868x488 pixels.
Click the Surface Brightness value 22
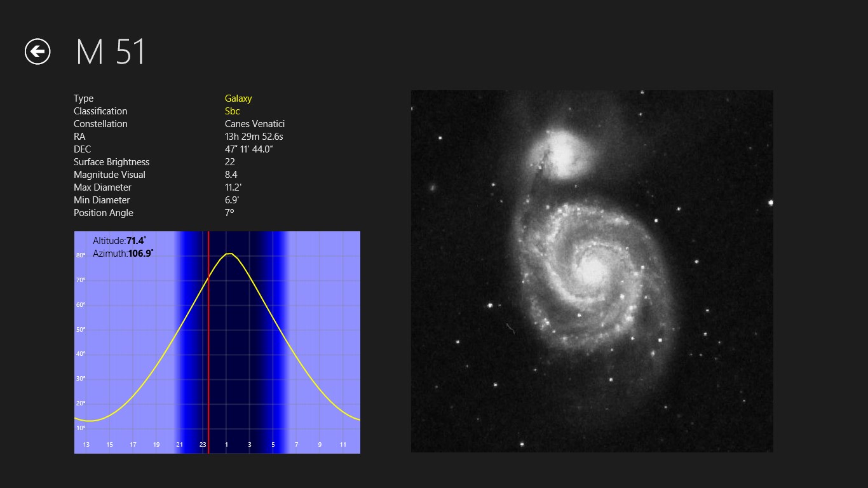230,162
